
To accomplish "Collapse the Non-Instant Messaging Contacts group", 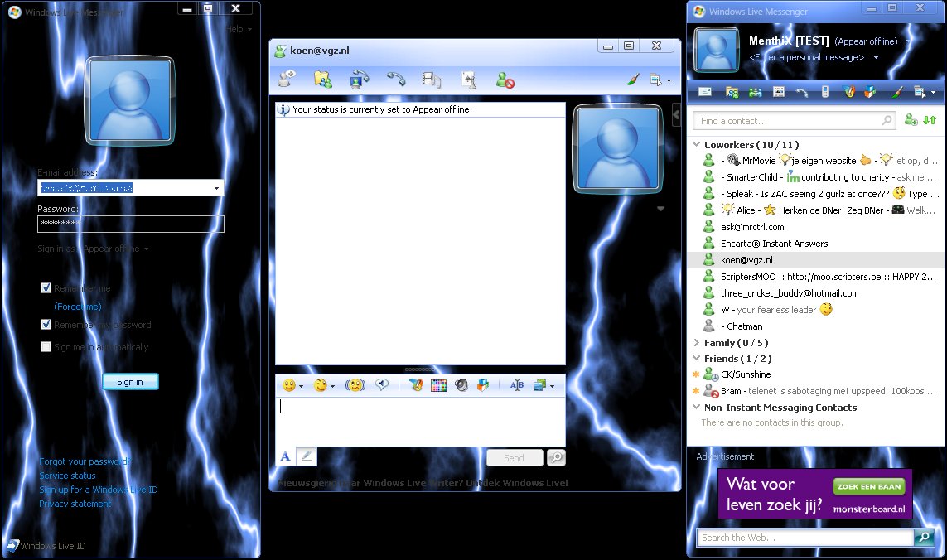I will point(696,408).
